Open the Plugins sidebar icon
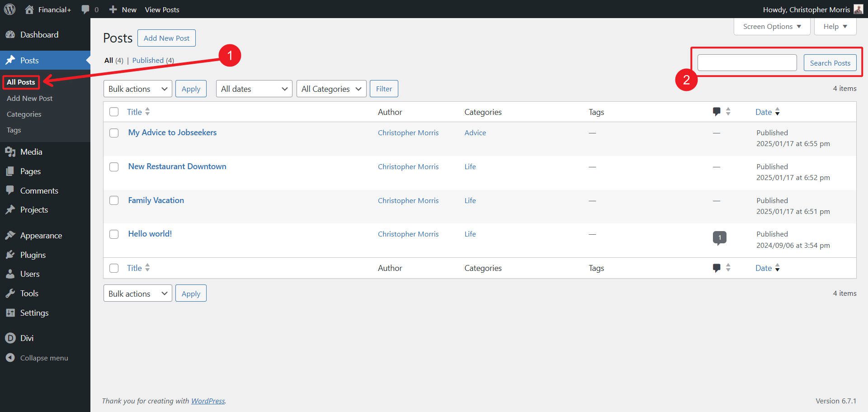The width and height of the screenshot is (868, 412). pos(10,255)
